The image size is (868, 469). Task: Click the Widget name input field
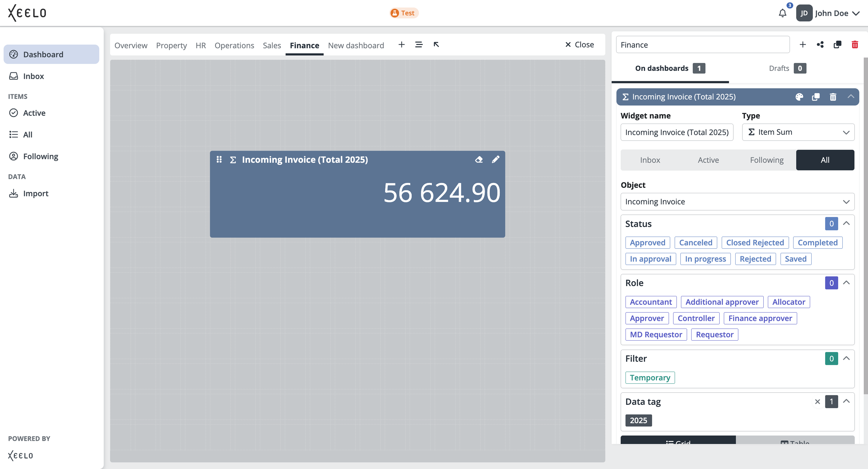tap(677, 132)
